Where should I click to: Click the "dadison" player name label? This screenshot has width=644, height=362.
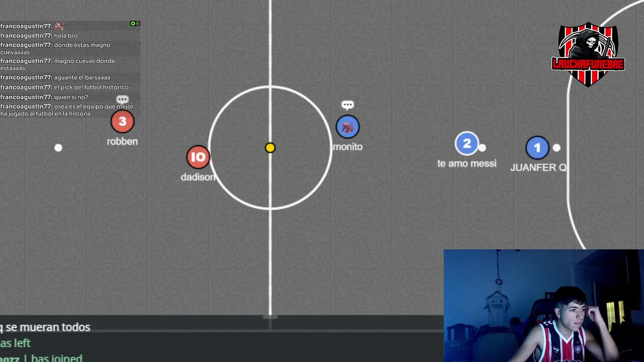(x=198, y=177)
